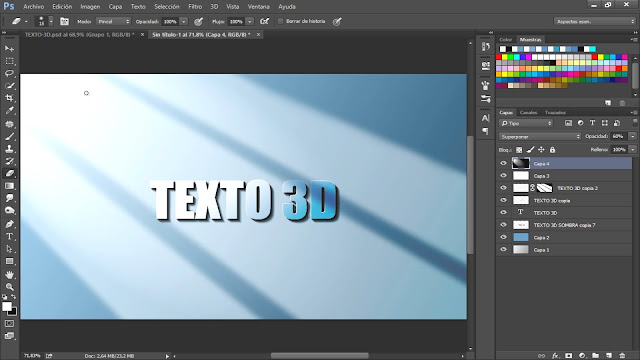Hide the Capa 4 layer
Viewport: 640px width, 360px height.
(503, 163)
